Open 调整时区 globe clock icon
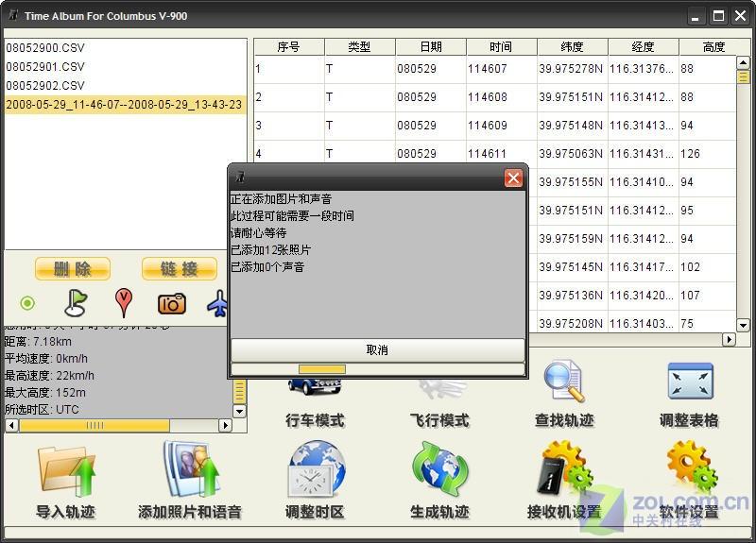 click(317, 469)
